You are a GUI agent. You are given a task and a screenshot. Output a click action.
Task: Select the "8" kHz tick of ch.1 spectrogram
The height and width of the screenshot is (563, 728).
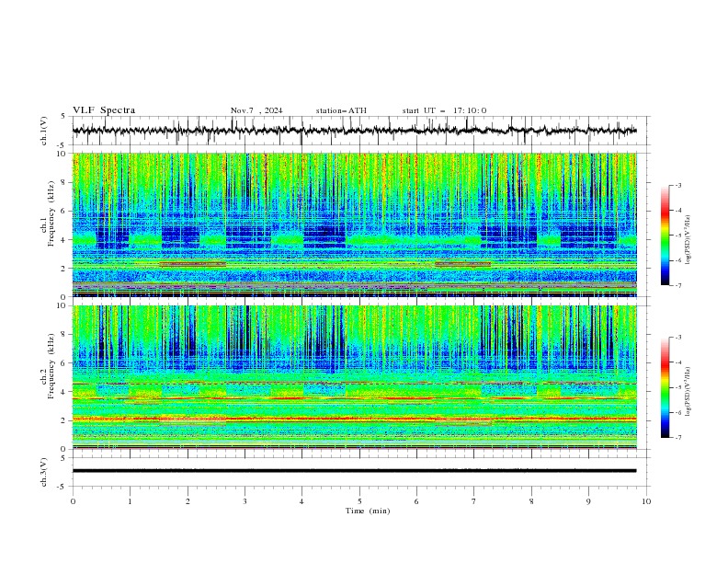65,182
